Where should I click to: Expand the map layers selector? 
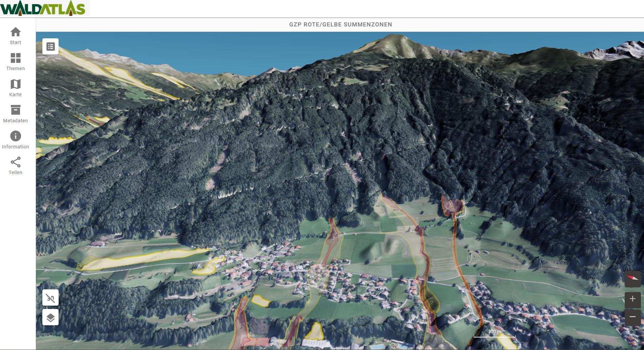tap(50, 317)
